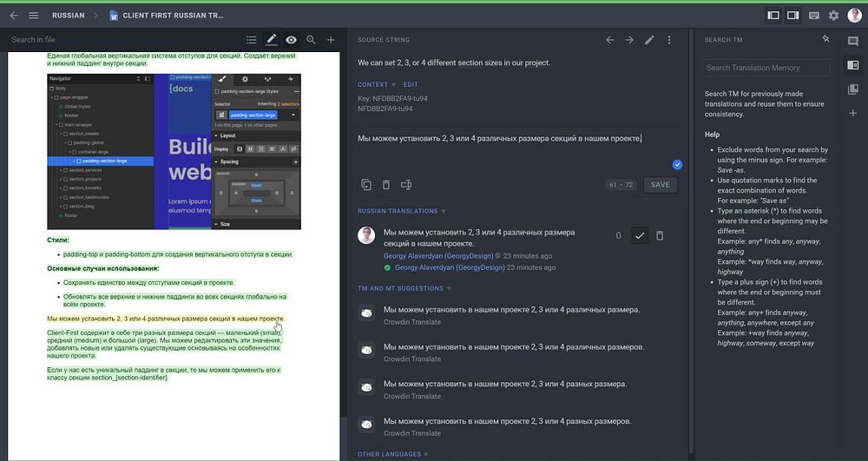Focus the Search in file field
This screenshot has width=868, height=461.
point(122,40)
